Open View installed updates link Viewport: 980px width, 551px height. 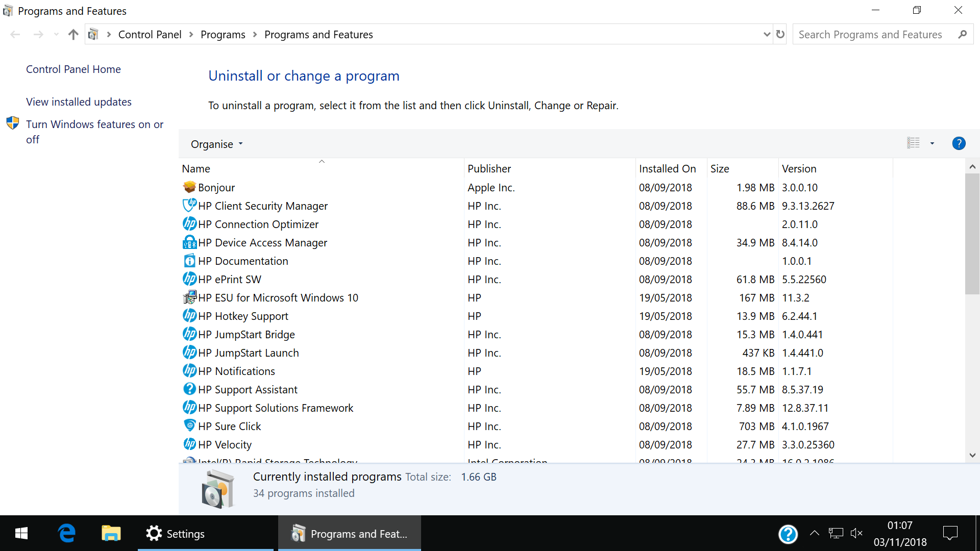click(x=78, y=102)
